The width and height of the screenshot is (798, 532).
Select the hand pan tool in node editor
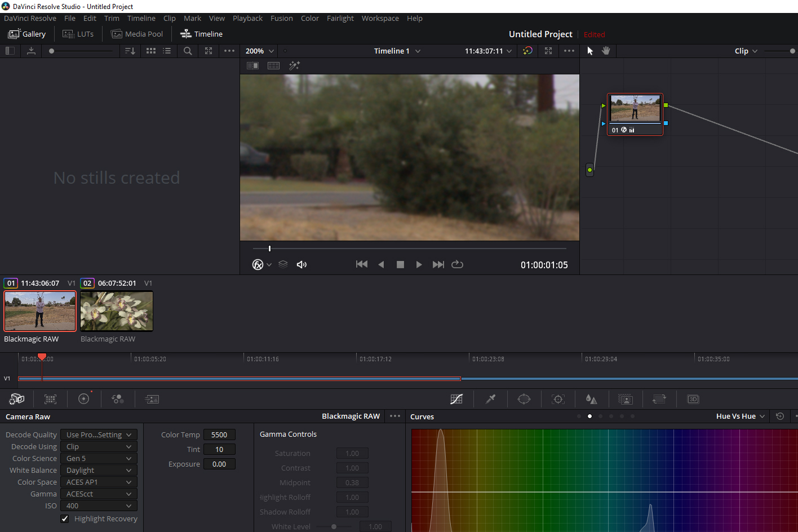pos(606,51)
